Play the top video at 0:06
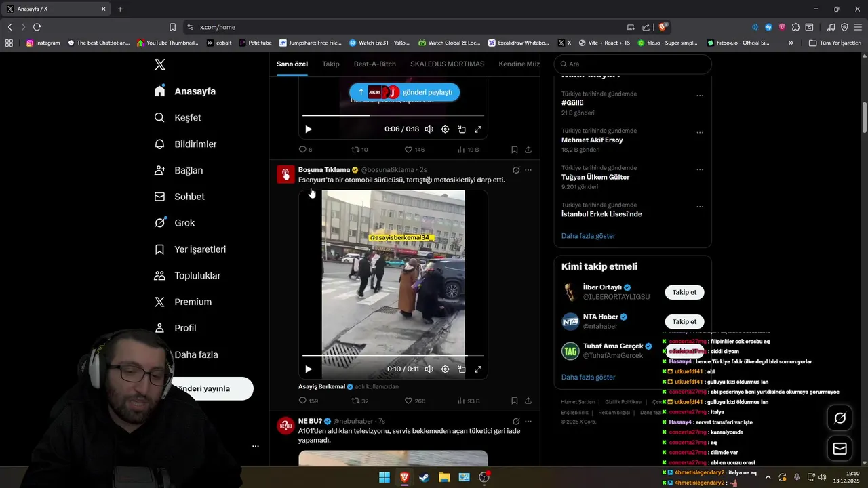This screenshot has height=488, width=868. [x=308, y=129]
